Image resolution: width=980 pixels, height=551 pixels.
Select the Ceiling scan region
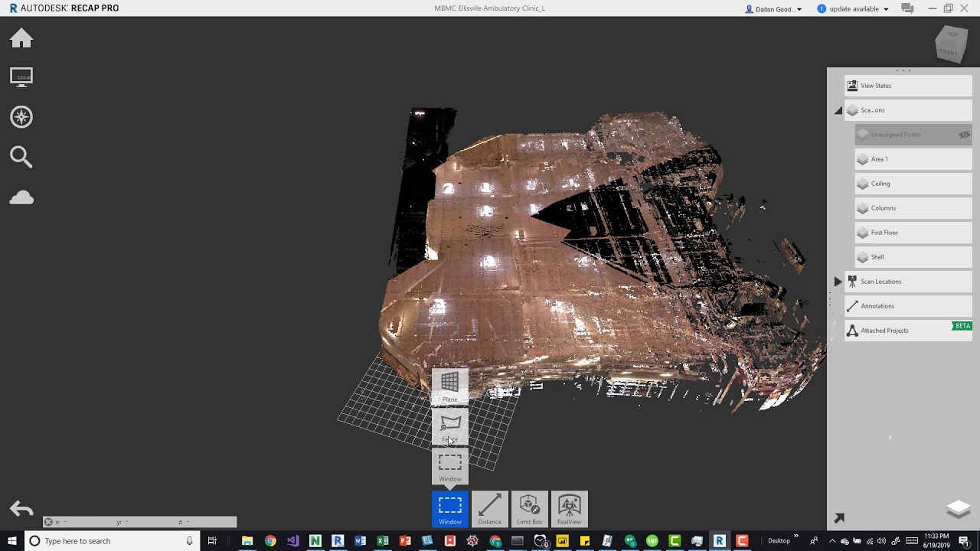pos(913,184)
